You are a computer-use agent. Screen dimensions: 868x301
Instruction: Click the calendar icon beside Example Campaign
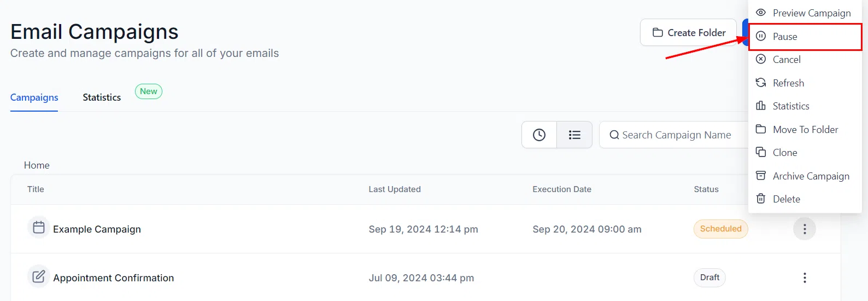39,227
